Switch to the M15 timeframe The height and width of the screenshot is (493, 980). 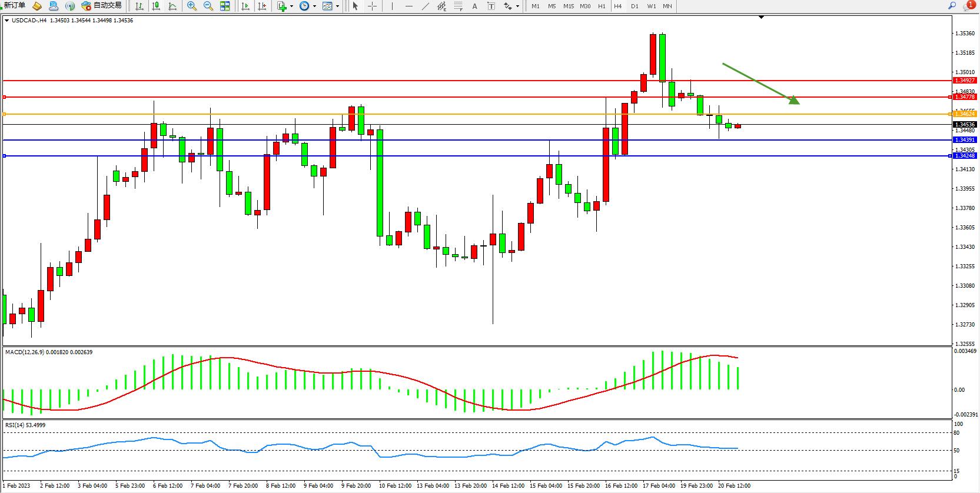(x=568, y=6)
